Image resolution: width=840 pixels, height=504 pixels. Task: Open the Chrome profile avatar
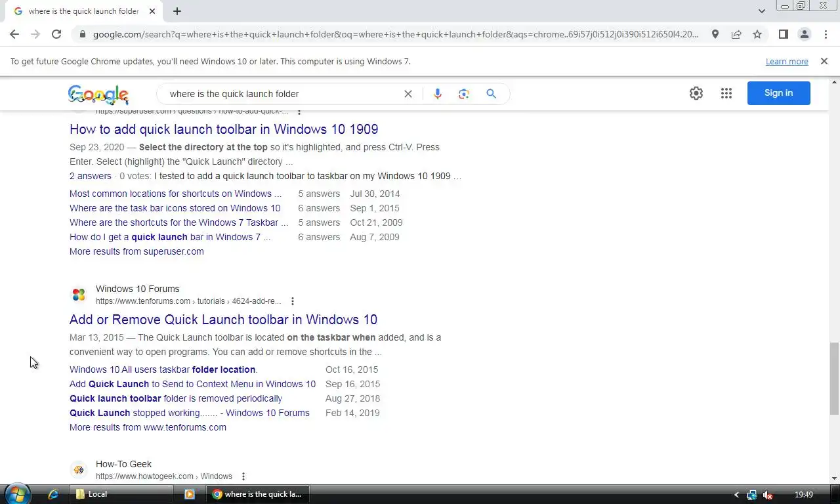coord(804,34)
